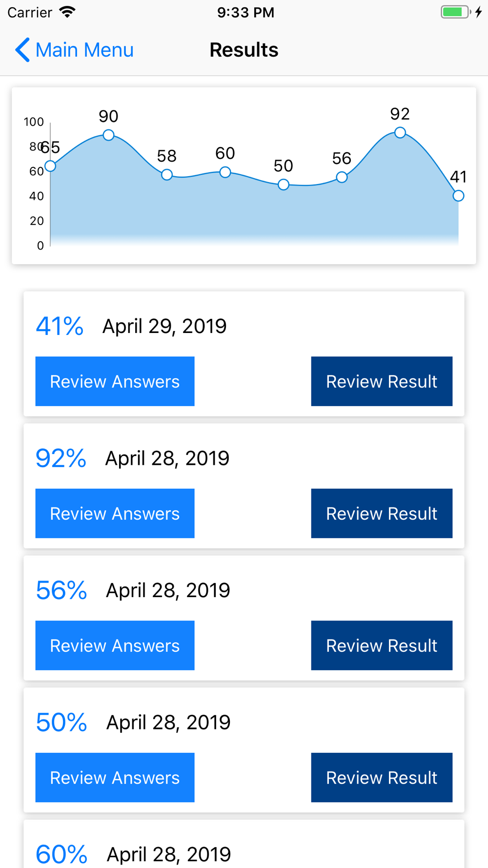The image size is (488, 868).
Task: Tap the back chevron arrow icon
Action: 22,50
